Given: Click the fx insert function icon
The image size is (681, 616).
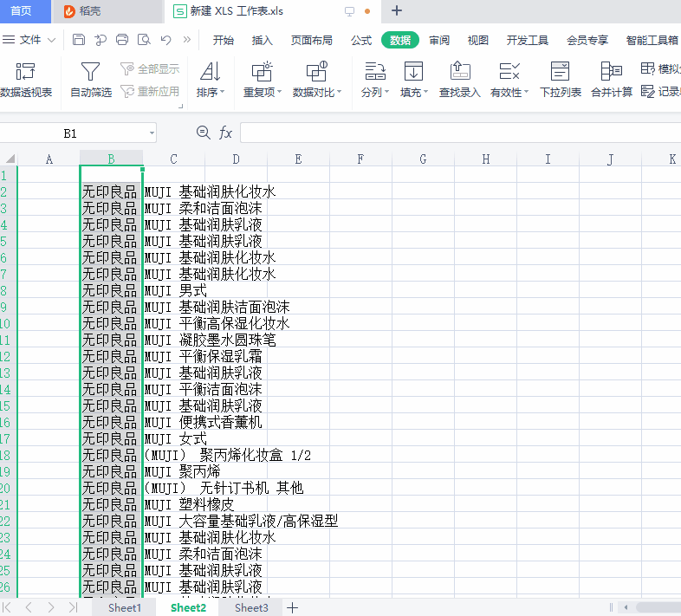Looking at the screenshot, I should click(x=225, y=133).
